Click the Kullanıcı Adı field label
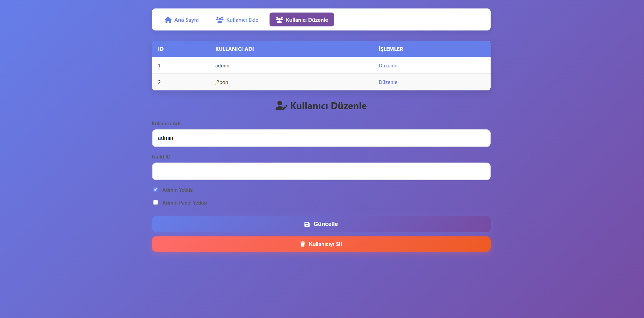The height and width of the screenshot is (318, 644). point(166,124)
